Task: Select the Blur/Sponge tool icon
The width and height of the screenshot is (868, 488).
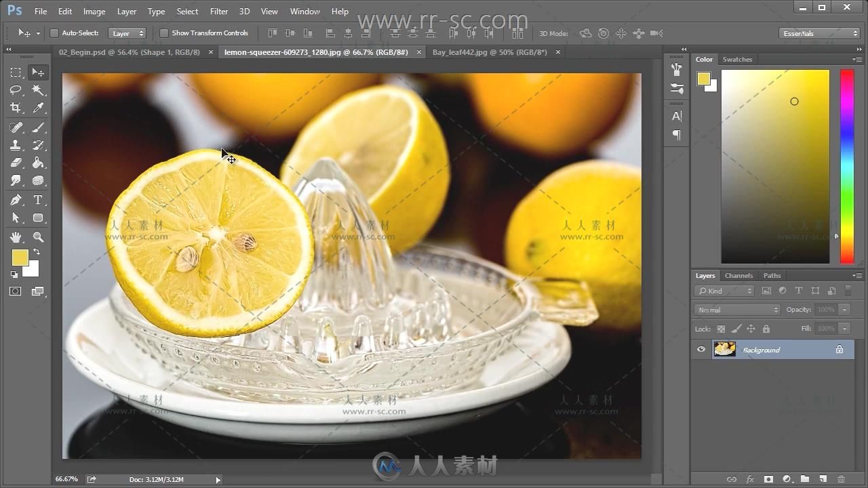Action: click(x=38, y=180)
